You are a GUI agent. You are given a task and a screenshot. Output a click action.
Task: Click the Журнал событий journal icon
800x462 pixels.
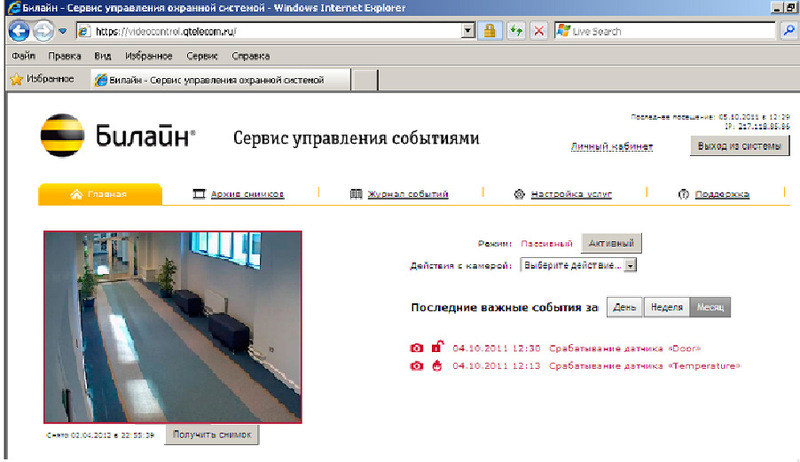tap(356, 194)
